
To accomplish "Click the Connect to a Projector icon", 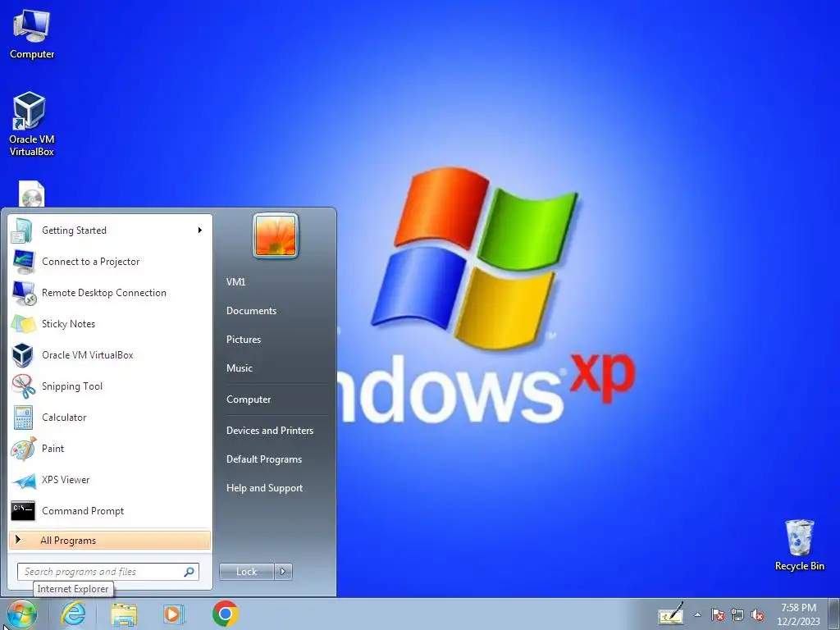I will click(22, 262).
